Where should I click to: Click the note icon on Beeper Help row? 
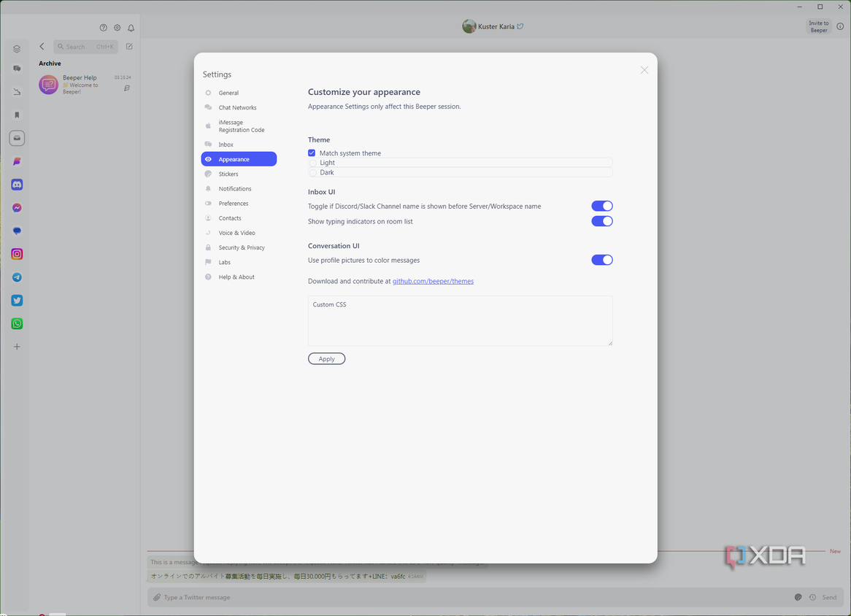pyautogui.click(x=127, y=88)
